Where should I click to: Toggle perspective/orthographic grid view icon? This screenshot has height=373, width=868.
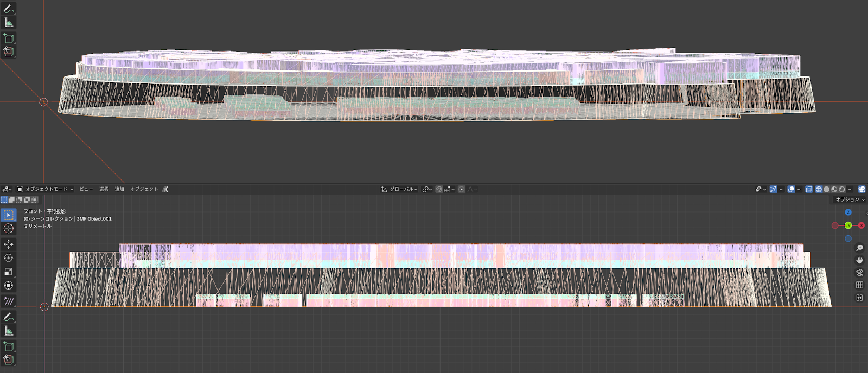click(x=859, y=285)
